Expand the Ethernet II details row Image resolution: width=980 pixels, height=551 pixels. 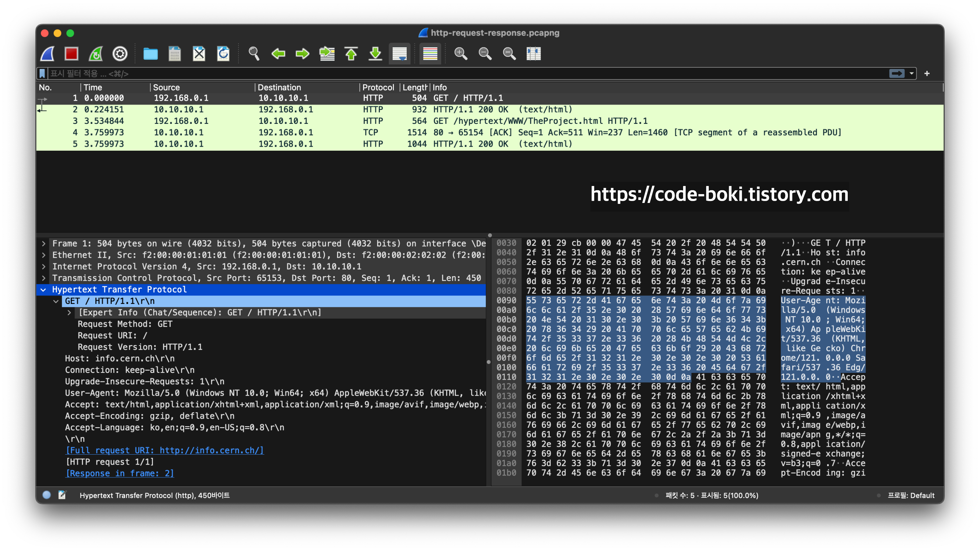point(43,255)
